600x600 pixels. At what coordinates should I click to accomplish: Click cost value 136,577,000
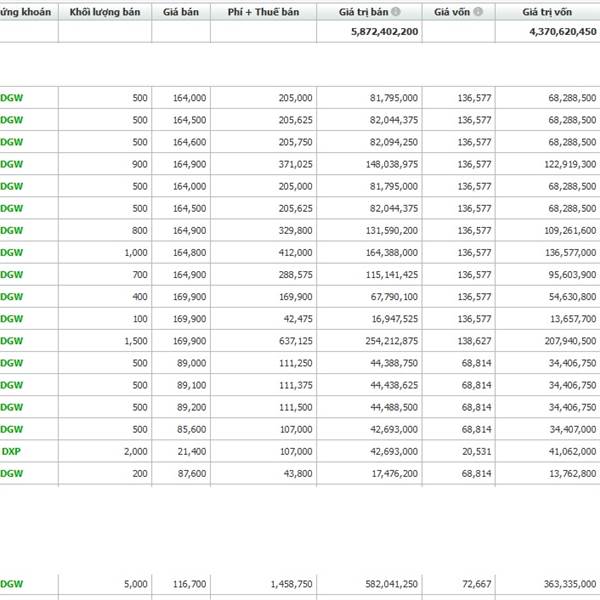coord(571,253)
